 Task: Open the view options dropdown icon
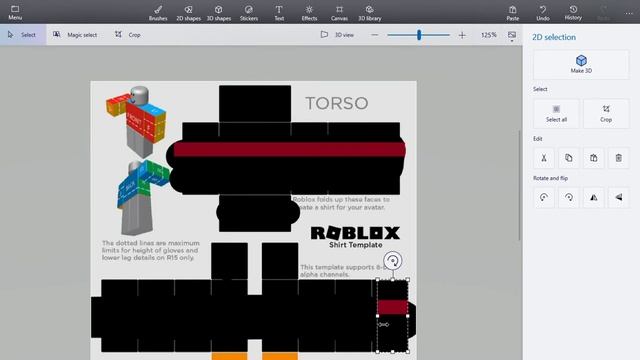pos(512,36)
